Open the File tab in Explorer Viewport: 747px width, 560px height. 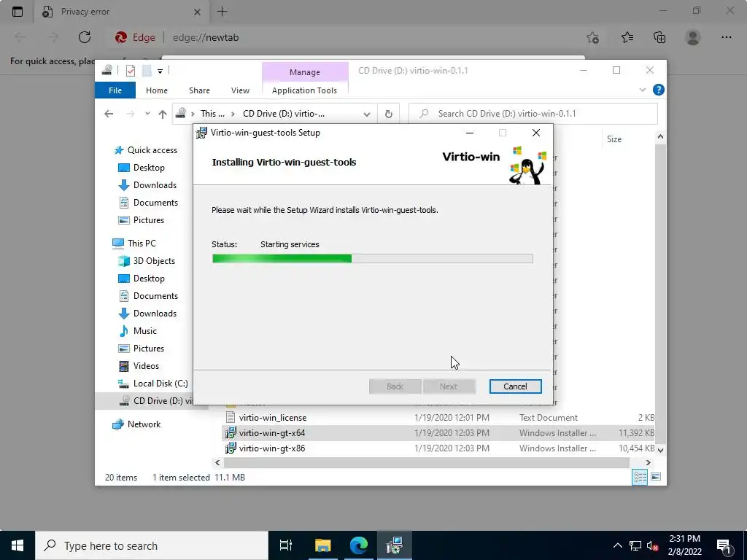tap(115, 90)
